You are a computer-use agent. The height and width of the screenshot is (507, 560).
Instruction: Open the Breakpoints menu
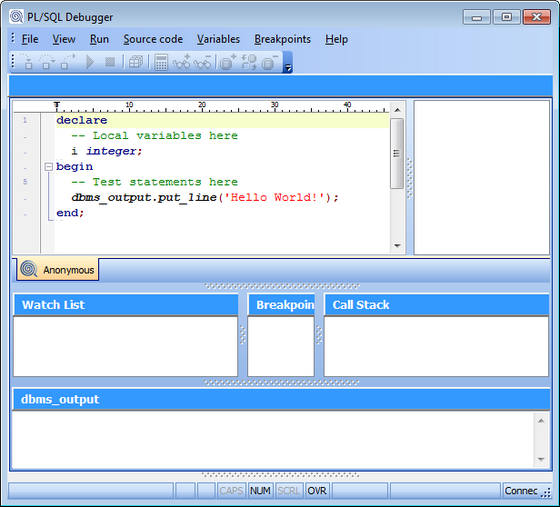pyautogui.click(x=282, y=39)
